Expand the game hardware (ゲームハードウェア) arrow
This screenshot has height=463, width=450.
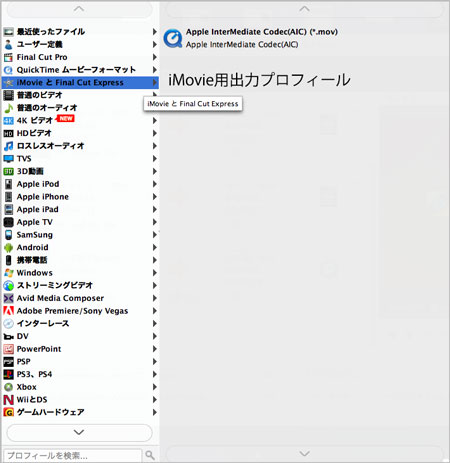point(155,412)
